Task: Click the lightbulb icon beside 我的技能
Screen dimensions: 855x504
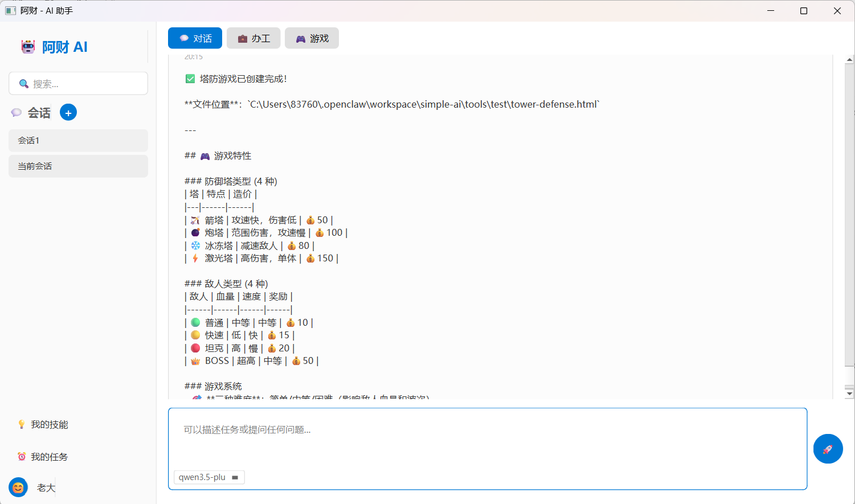Action: click(x=23, y=424)
